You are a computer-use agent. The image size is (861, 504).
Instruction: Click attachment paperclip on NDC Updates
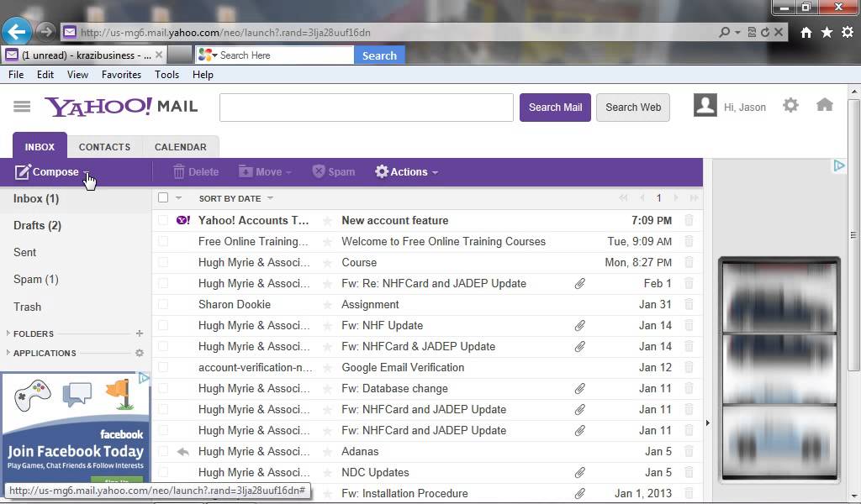(580, 473)
